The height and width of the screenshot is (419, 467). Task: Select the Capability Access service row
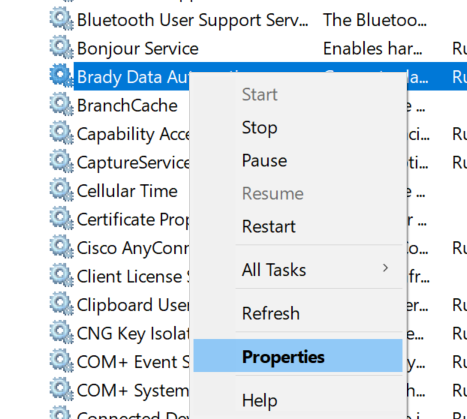pyautogui.click(x=133, y=134)
